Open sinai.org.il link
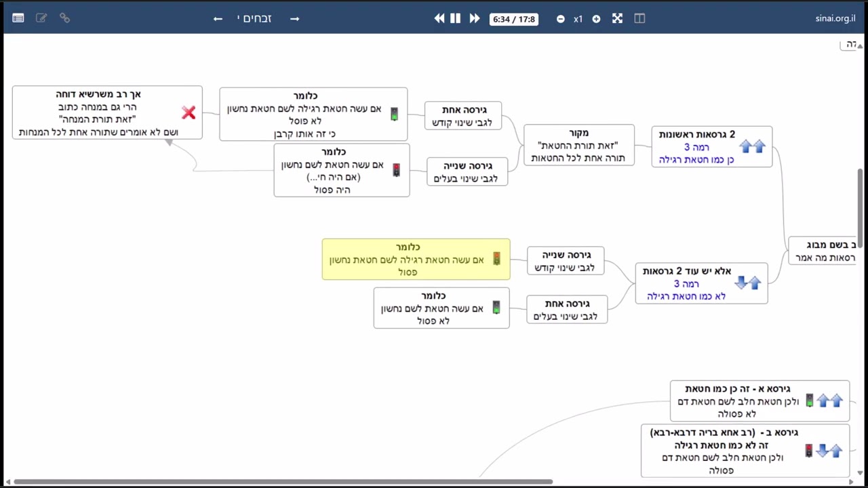The height and width of the screenshot is (488, 868). pos(835,18)
